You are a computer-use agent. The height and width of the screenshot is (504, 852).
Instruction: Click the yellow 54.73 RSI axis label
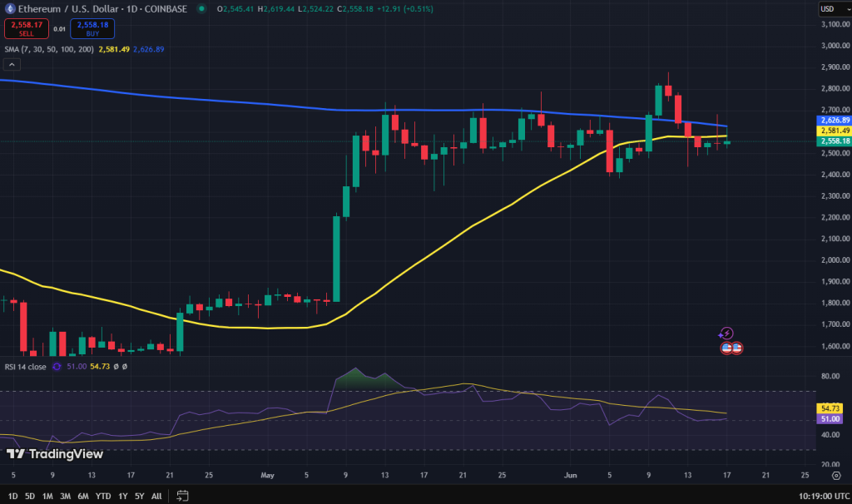pyautogui.click(x=830, y=408)
